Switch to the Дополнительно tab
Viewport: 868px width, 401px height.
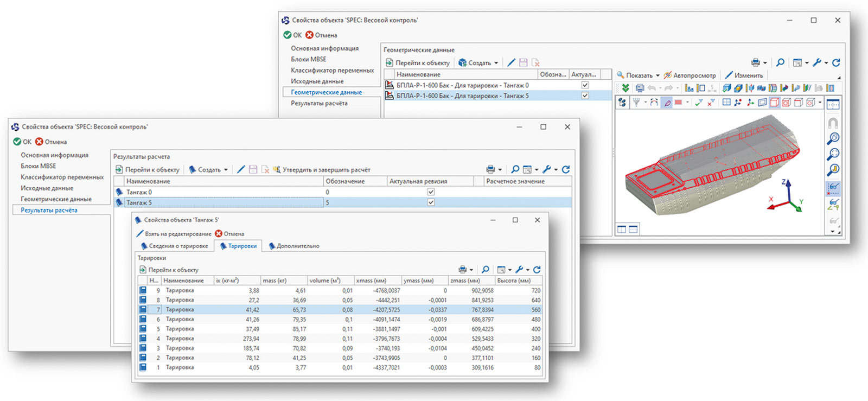click(294, 246)
